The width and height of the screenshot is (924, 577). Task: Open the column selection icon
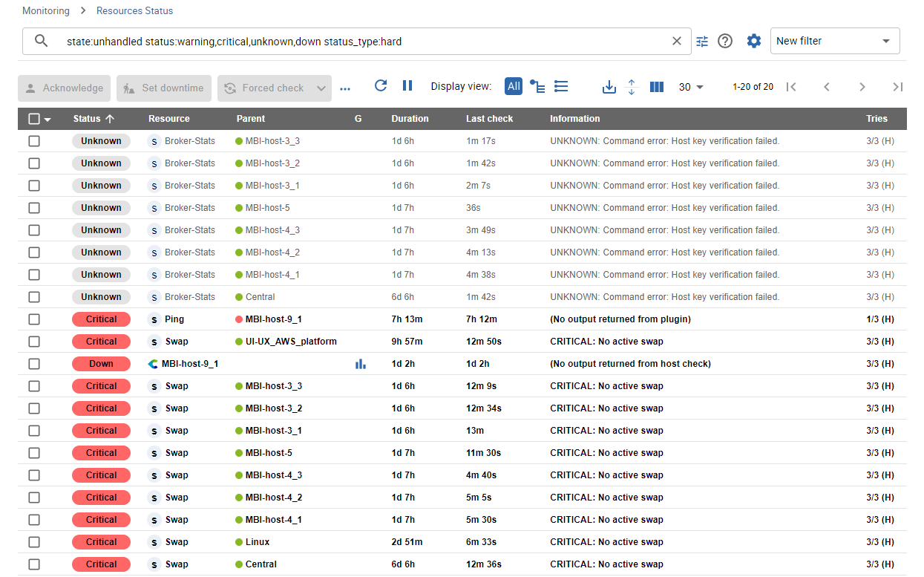click(x=656, y=87)
